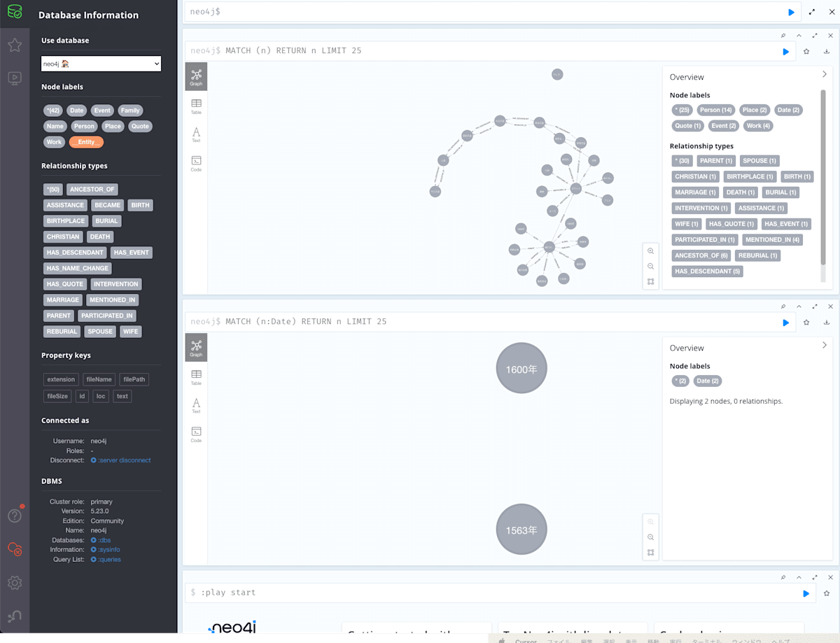This screenshot has height=643, width=840.
Task: Click the :server disconnect link
Action: (124, 460)
